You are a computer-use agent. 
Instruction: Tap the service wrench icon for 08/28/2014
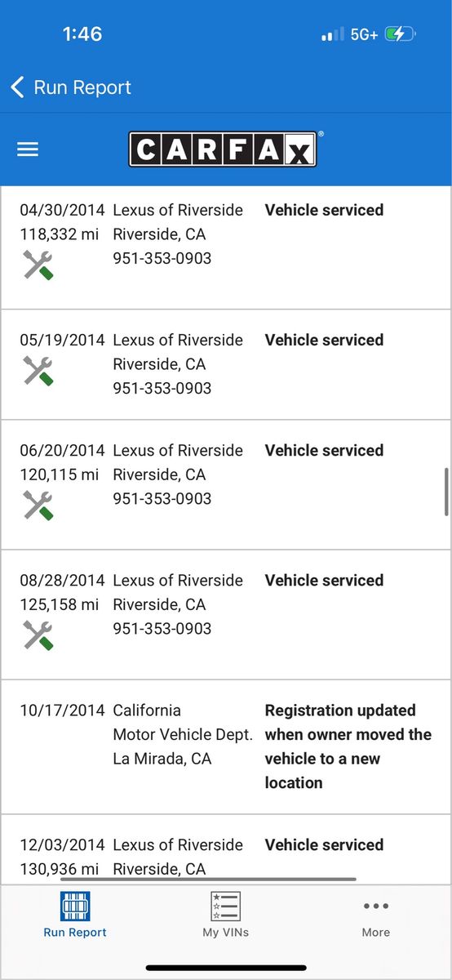coord(38,635)
